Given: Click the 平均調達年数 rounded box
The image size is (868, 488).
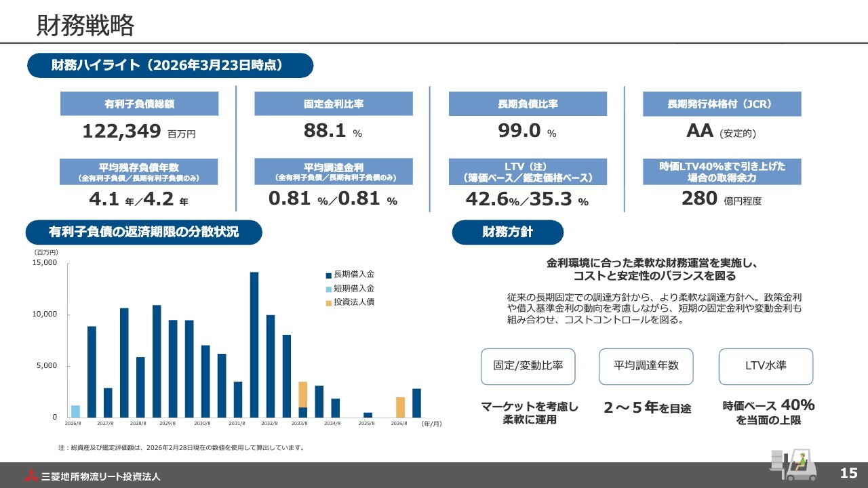Looking at the screenshot, I should point(646,367).
